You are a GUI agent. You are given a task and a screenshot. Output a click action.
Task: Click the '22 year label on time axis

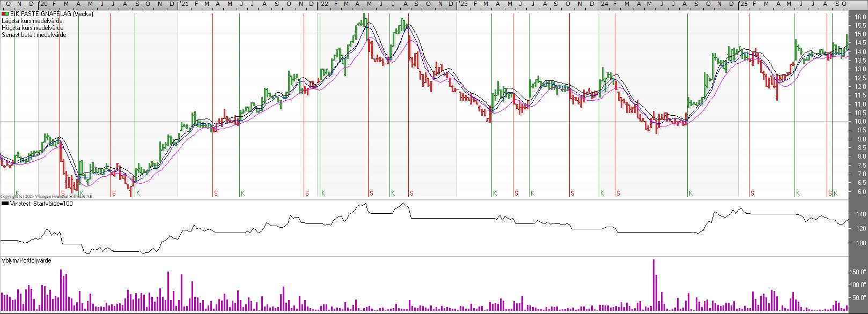coord(324,4)
